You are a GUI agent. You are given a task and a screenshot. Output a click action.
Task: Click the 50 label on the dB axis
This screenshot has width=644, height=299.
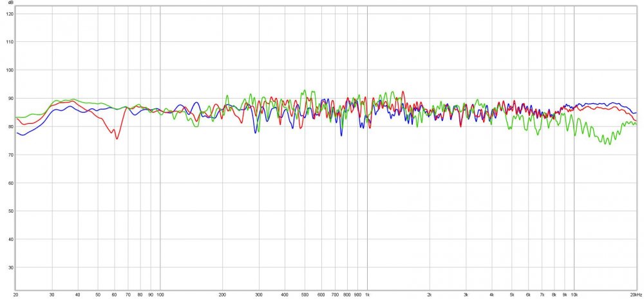click(11, 211)
